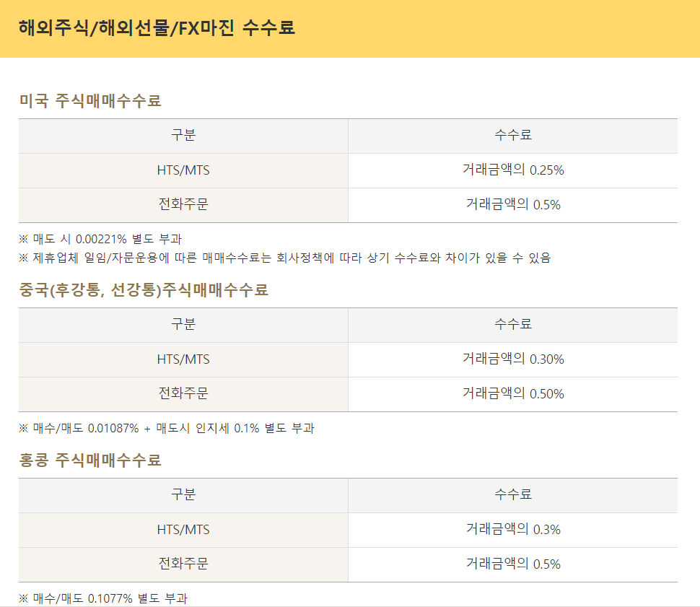This screenshot has height=607, width=700.
Task: Select the 거래금액의 0.30% fee cell
Action: [513, 359]
